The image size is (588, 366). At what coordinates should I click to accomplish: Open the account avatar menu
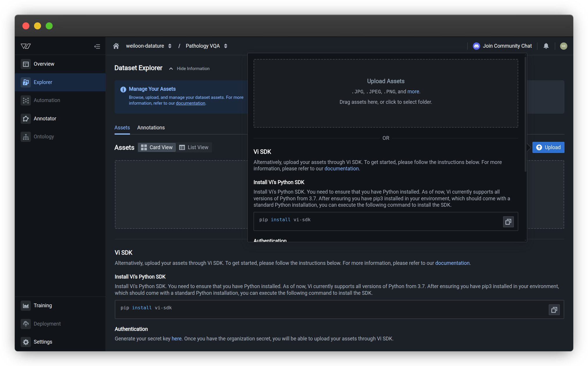click(x=563, y=46)
